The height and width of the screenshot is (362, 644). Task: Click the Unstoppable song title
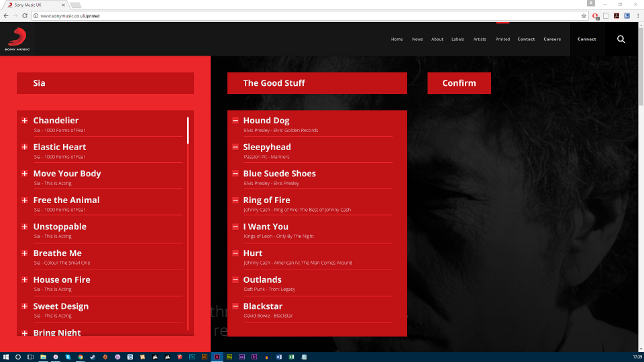pyautogui.click(x=60, y=227)
